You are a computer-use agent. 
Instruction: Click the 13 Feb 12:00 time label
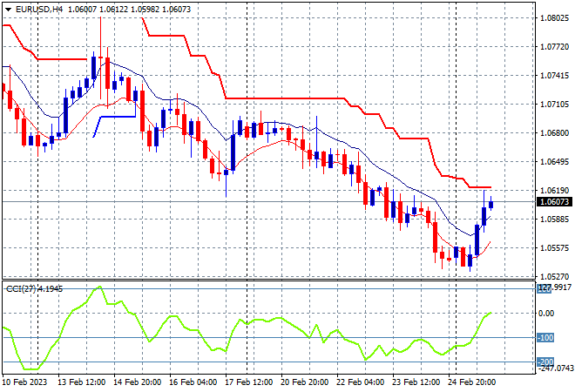point(81,382)
